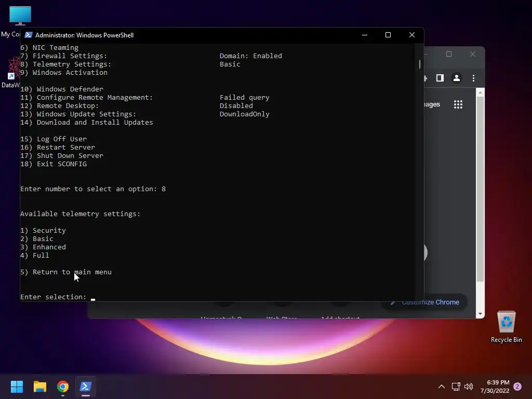Close the Chrome window
Image resolution: width=532 pixels, height=399 pixels.
473,54
